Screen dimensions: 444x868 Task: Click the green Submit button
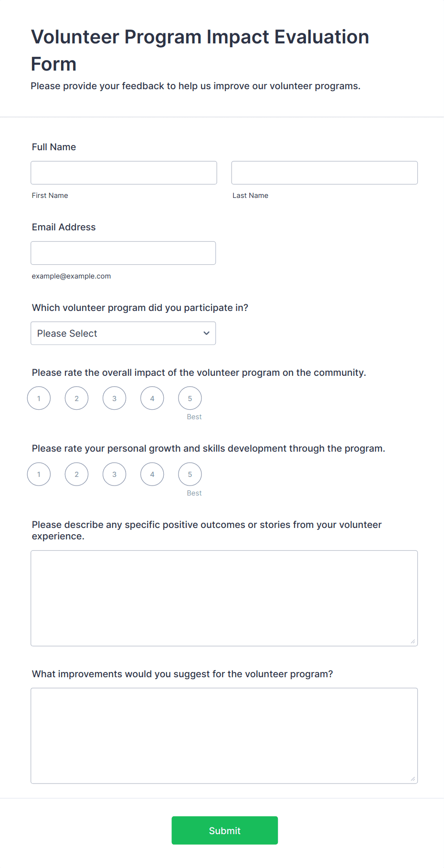[224, 830]
